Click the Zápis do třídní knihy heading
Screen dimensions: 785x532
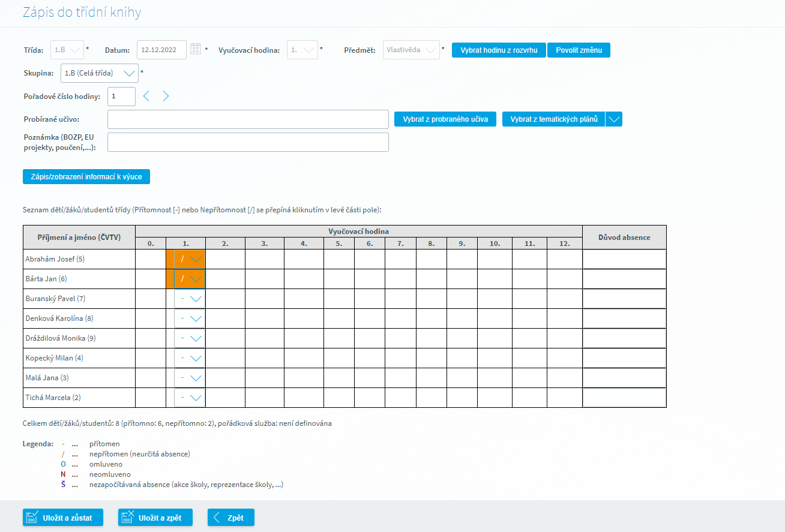pos(82,13)
